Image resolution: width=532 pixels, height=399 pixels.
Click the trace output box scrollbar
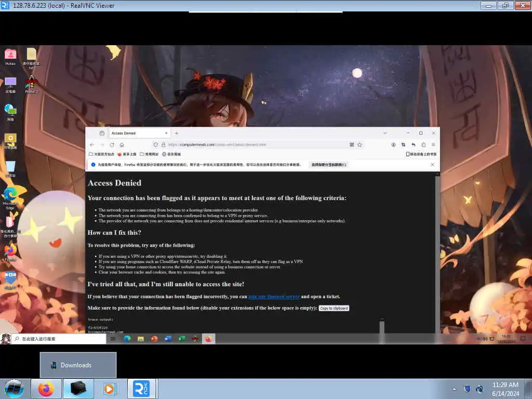point(382,326)
